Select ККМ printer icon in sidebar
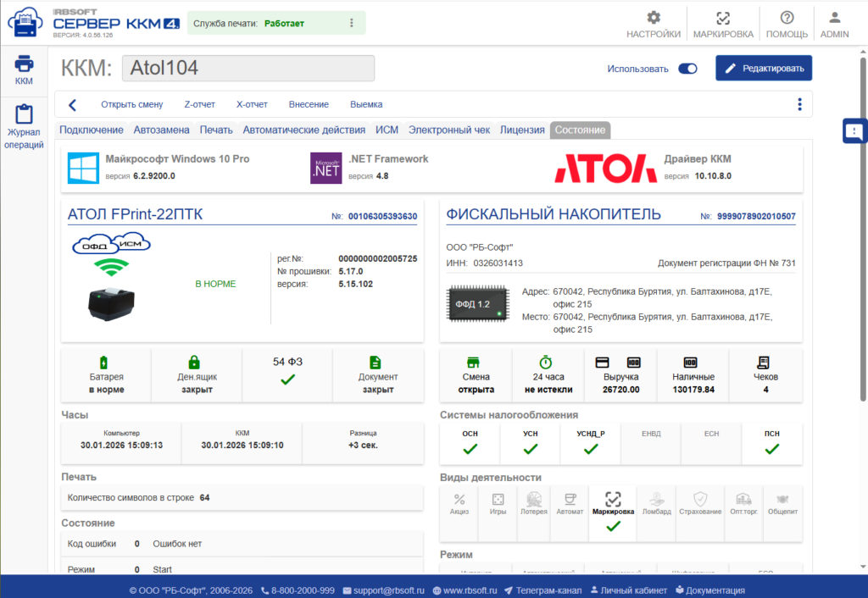Screen dimensions: 868x598 click(x=24, y=64)
